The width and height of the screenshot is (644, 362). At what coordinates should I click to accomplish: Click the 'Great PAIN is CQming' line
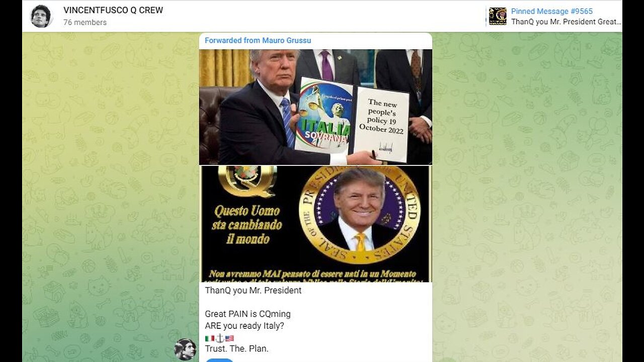pyautogui.click(x=248, y=314)
